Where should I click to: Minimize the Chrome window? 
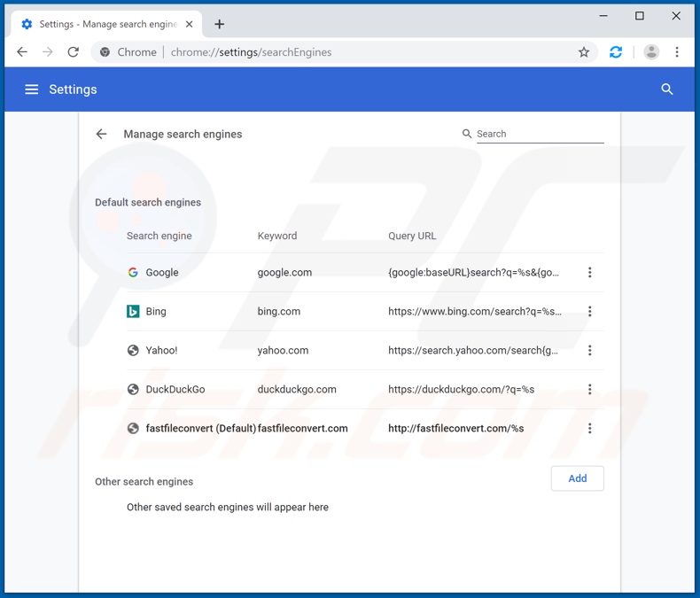pos(603,16)
